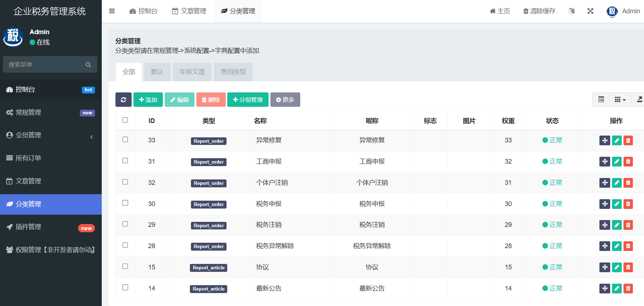
Task: Click the 搜索菜单 search field
Action: point(45,65)
